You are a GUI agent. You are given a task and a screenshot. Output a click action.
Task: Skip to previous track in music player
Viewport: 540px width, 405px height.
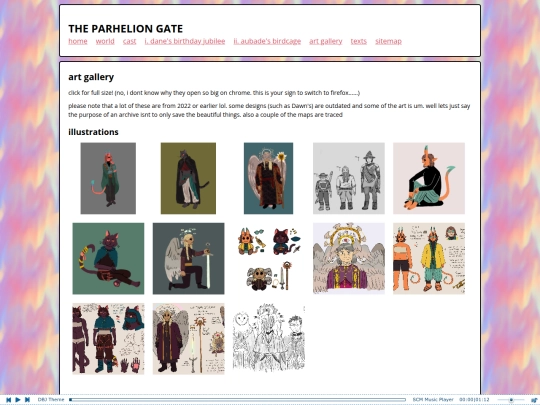[x=9, y=399]
